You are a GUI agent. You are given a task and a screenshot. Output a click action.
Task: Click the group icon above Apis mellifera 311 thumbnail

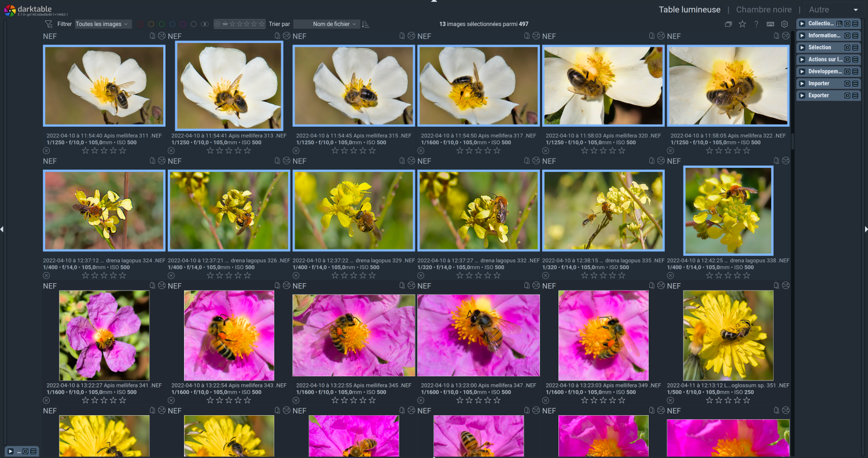(x=152, y=36)
